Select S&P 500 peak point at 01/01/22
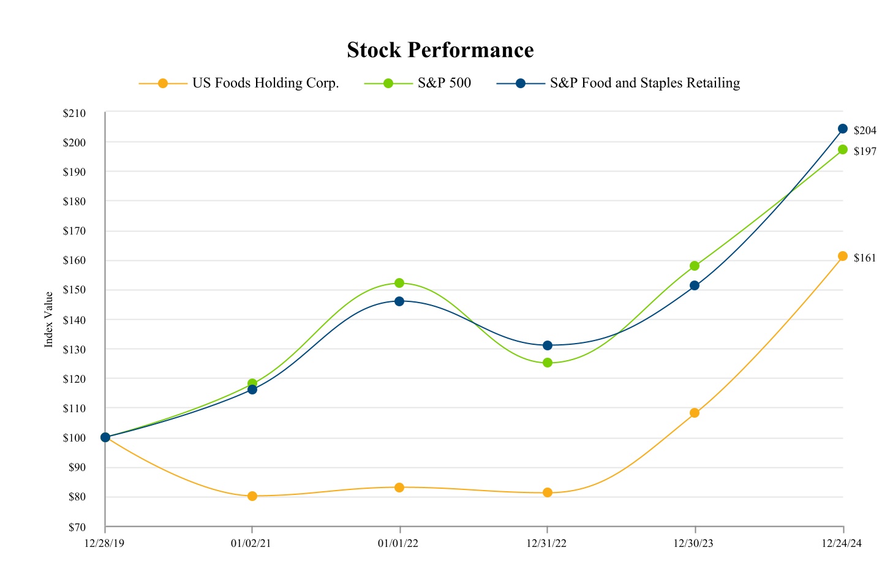 pos(399,283)
